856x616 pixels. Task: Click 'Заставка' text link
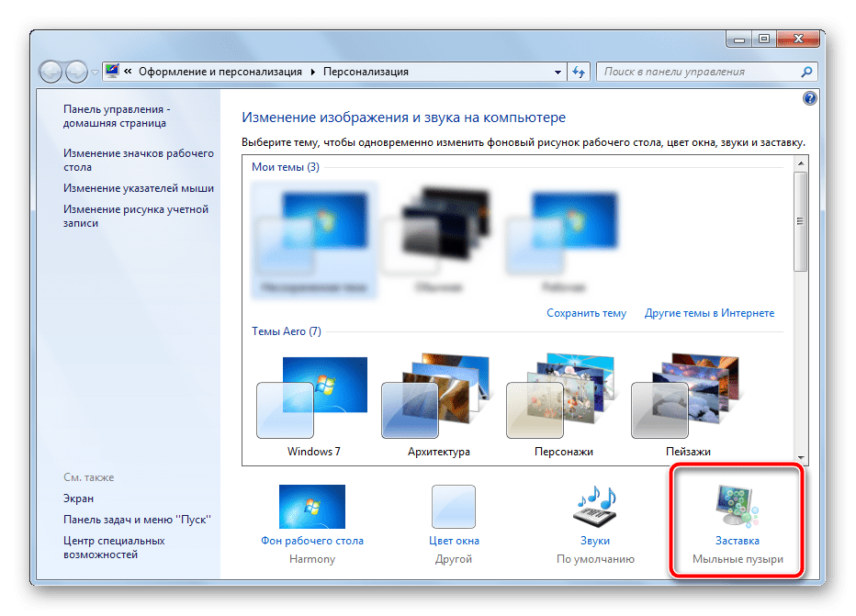738,541
